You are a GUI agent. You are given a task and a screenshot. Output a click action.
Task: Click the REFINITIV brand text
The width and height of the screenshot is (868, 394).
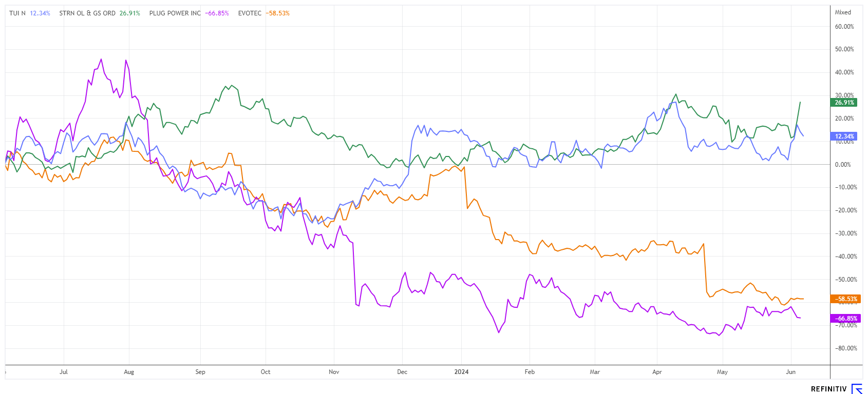828,389
